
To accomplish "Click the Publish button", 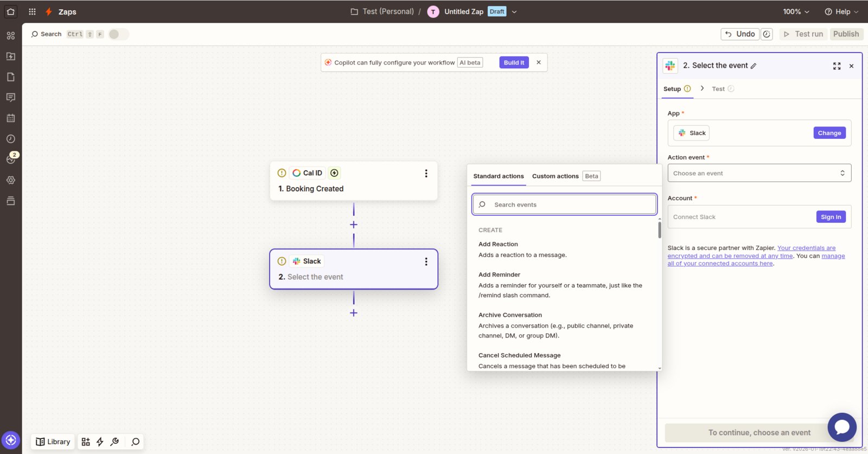I will 846,34.
